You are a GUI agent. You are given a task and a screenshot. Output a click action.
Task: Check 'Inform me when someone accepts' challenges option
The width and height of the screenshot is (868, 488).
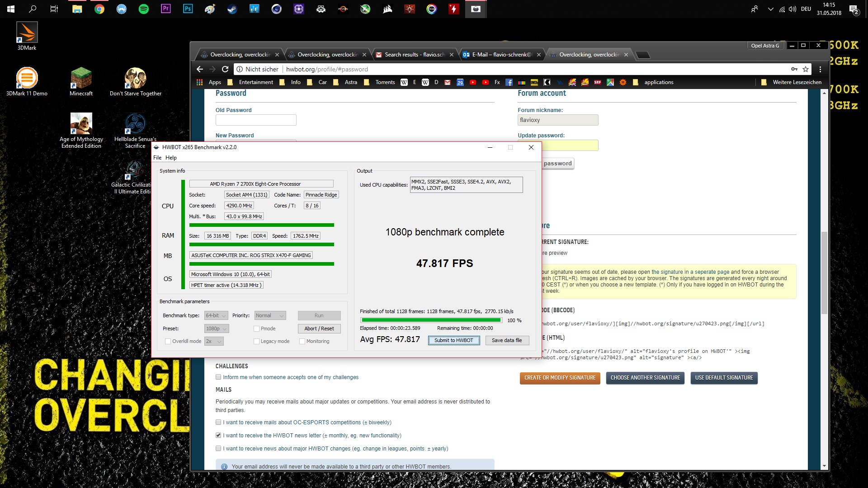click(x=218, y=377)
